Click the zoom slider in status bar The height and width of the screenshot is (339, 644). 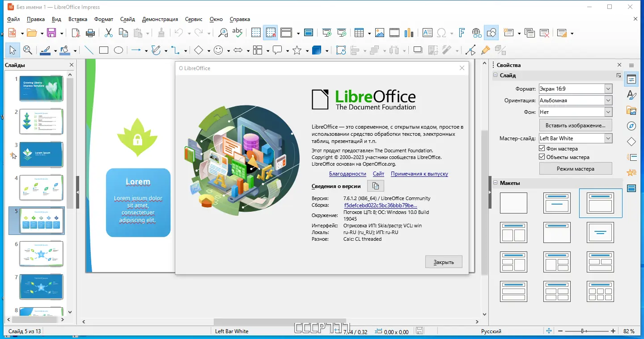(x=587, y=331)
